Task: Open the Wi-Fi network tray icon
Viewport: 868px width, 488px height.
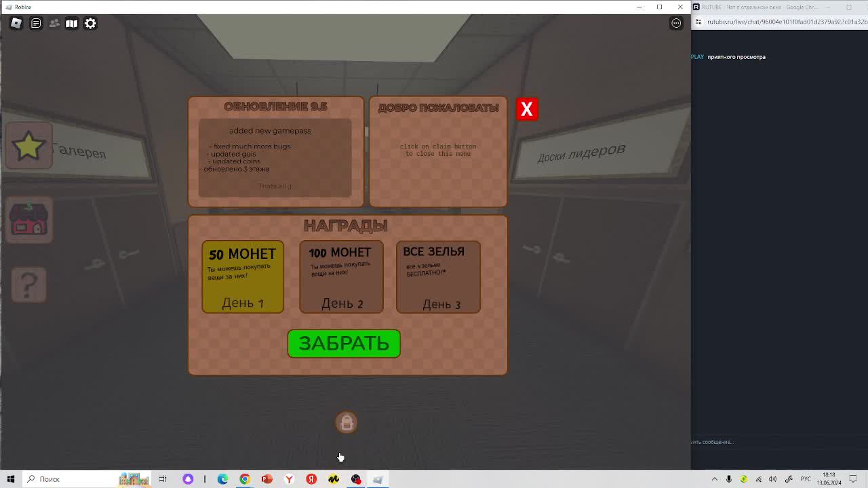Action: tap(759, 479)
